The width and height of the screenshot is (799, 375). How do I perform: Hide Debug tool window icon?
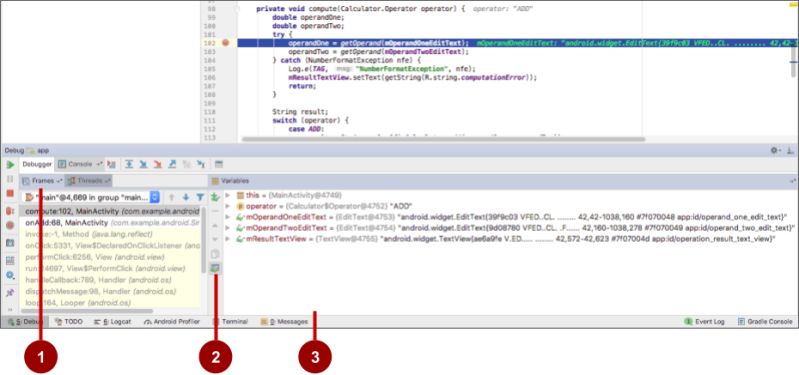point(790,150)
